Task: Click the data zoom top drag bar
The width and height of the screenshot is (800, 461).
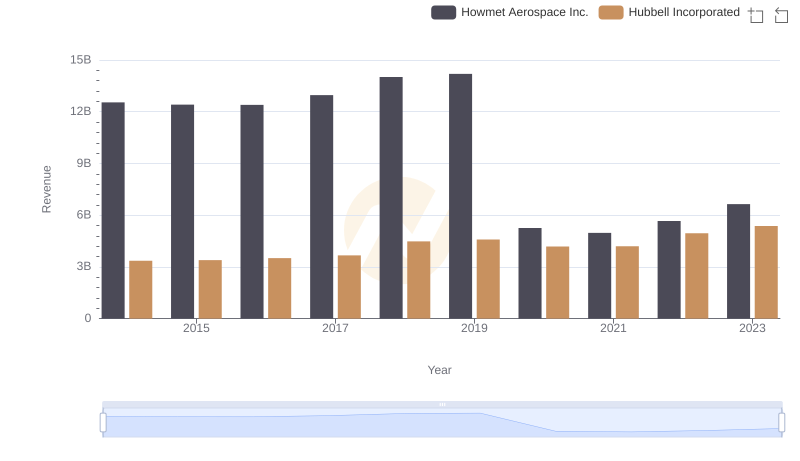Action: coord(442,404)
